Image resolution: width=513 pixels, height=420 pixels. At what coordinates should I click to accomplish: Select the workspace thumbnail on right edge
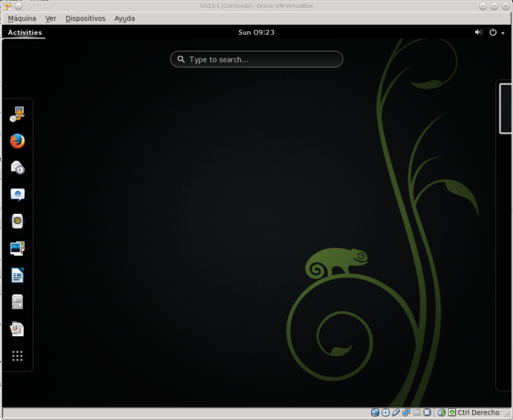click(x=505, y=109)
